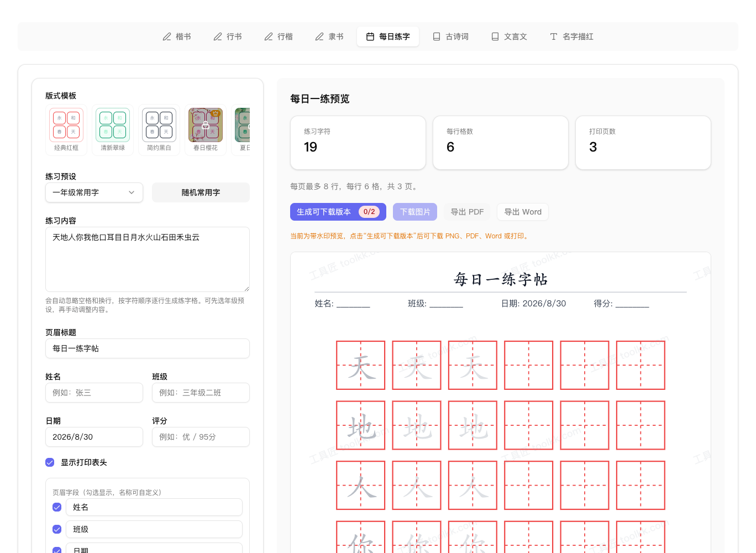Focus the 评分 input field
This screenshot has height=553, width=756.
tap(201, 437)
